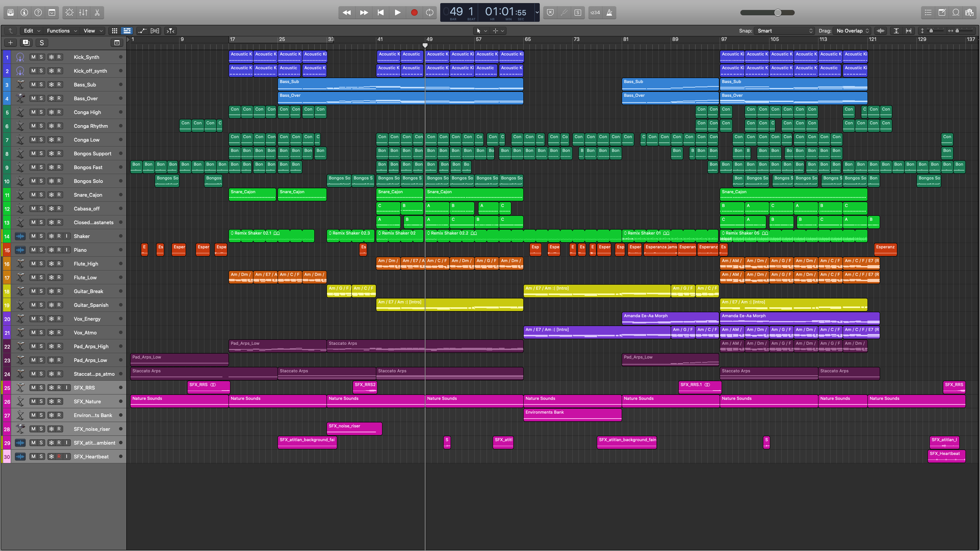Show automation view icon
Screen dimensions: 980x551
[x=142, y=31]
